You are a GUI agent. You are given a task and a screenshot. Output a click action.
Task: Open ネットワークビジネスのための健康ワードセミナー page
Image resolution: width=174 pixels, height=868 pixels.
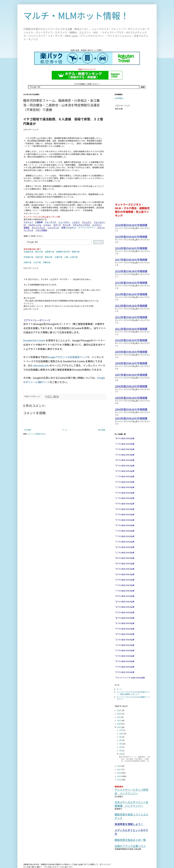[x=133, y=698]
